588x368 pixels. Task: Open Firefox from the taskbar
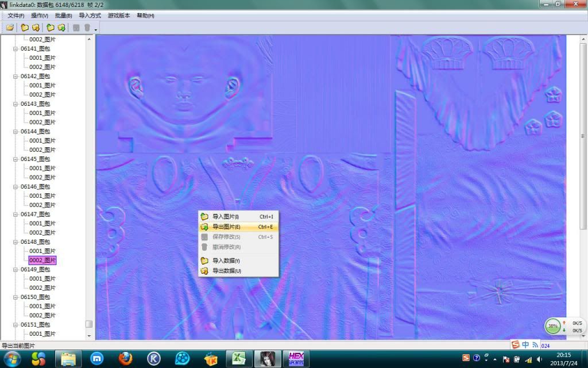pyautogui.click(x=126, y=359)
